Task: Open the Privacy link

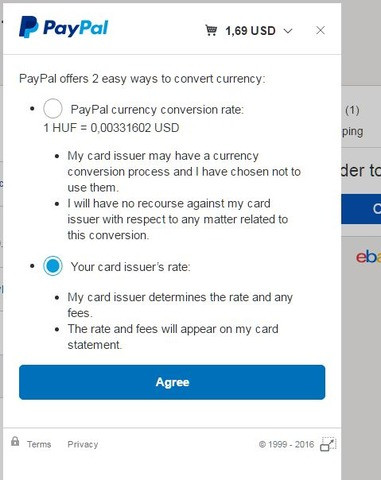Action: pyautogui.click(x=83, y=444)
